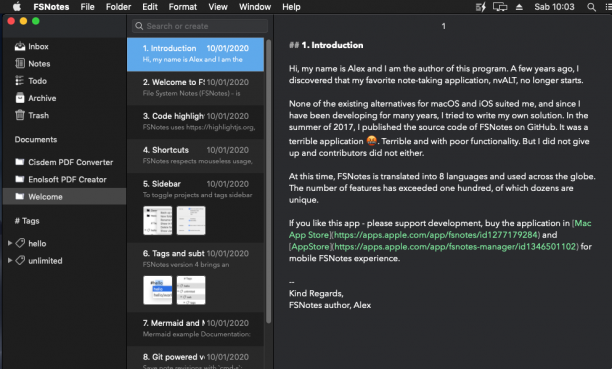
Task: Click the 'Kind Regards,' line in note
Action: [x=316, y=293]
